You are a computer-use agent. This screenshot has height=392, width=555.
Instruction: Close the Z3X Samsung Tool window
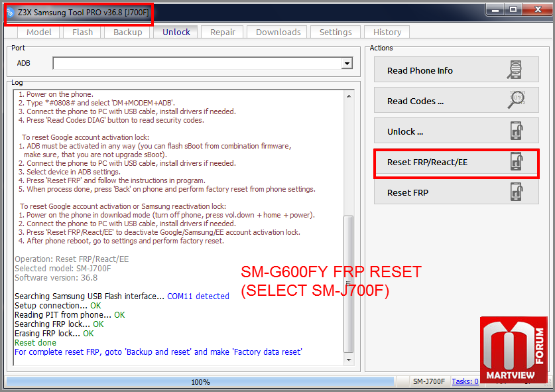[x=537, y=10]
